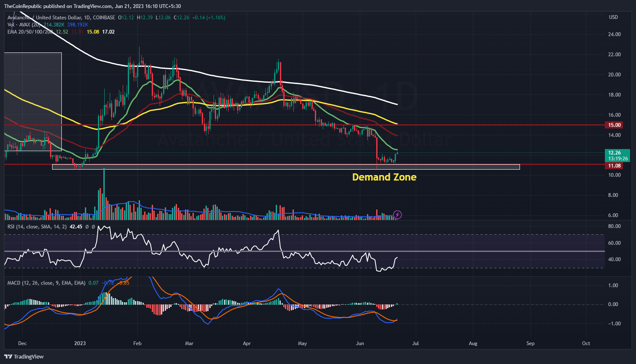Click the Jul label on time axis
The height and width of the screenshot is (364, 636).
click(416, 343)
